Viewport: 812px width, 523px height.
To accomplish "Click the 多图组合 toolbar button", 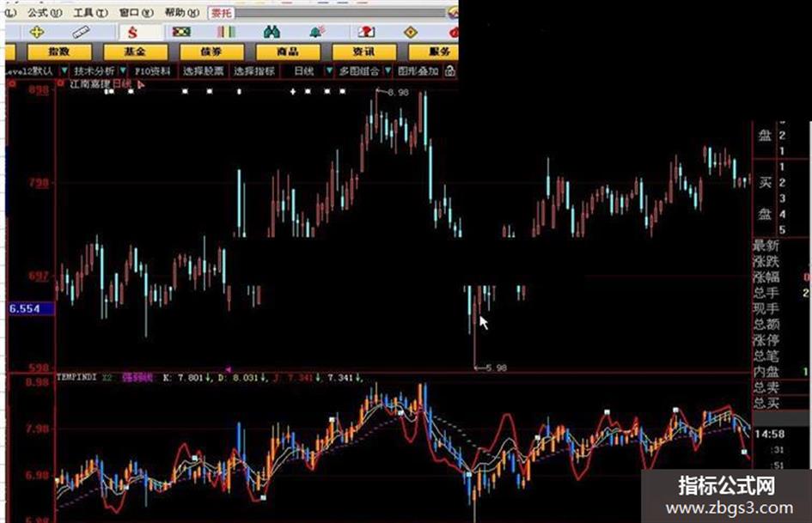I will pyautogui.click(x=359, y=71).
